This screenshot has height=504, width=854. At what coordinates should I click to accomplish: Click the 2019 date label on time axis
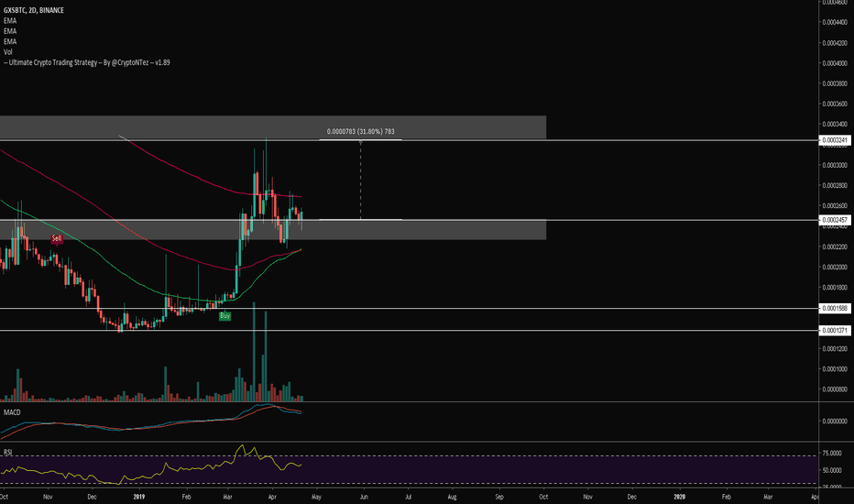pos(139,497)
